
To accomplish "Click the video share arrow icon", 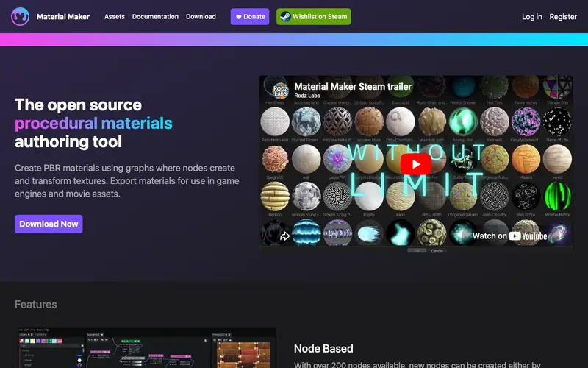I will click(x=284, y=236).
